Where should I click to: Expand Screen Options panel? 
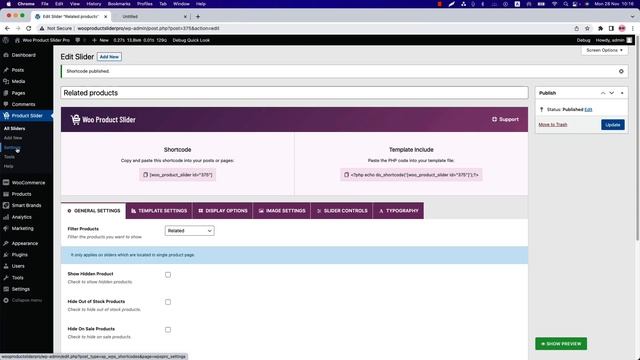pos(604,50)
